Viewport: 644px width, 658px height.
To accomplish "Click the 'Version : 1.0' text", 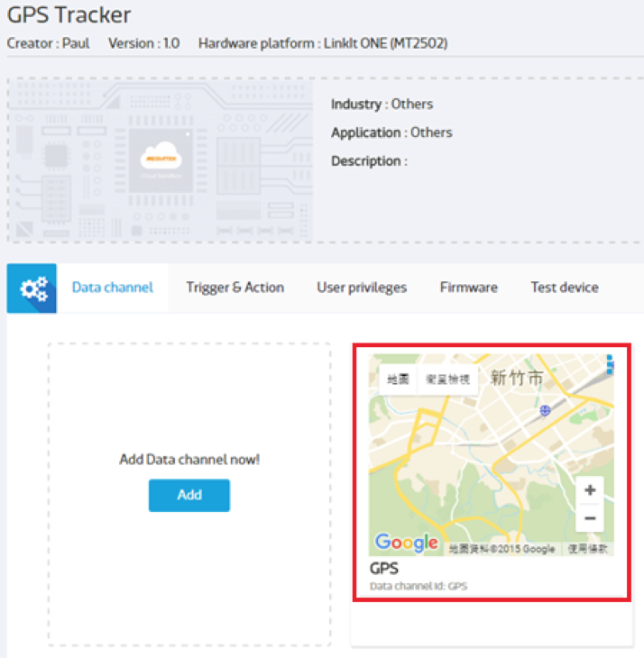I will coord(144,43).
